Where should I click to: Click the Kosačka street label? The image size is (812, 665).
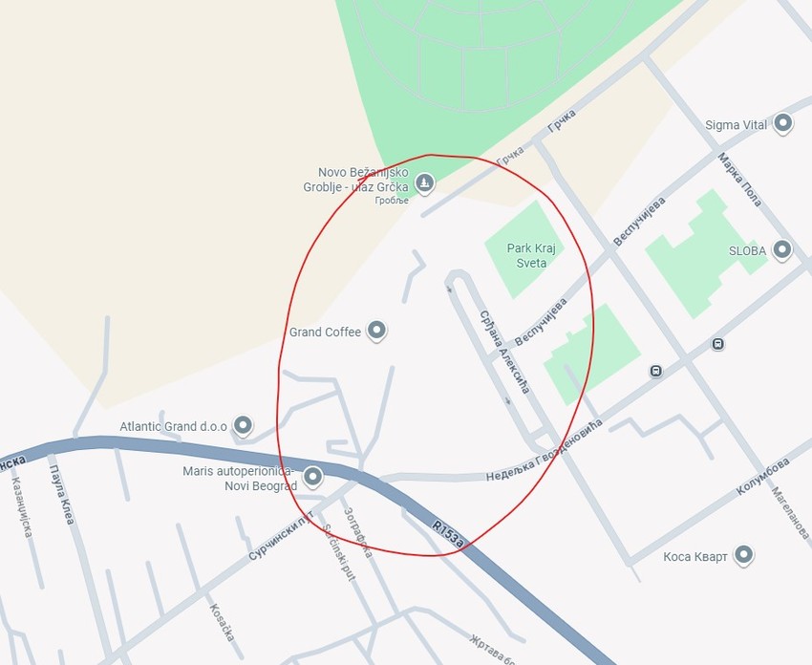tap(223, 623)
